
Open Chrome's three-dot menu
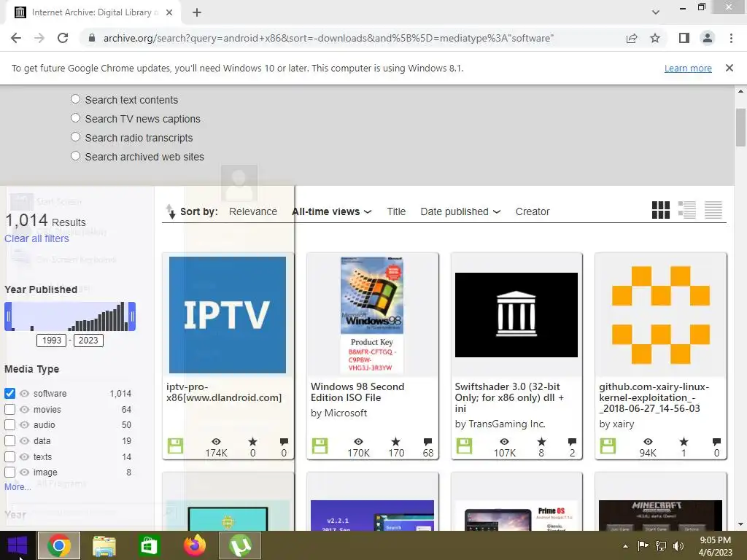731,38
